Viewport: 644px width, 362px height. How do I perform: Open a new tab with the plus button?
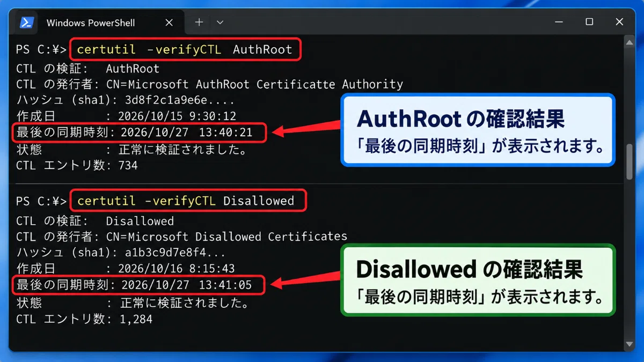point(199,22)
